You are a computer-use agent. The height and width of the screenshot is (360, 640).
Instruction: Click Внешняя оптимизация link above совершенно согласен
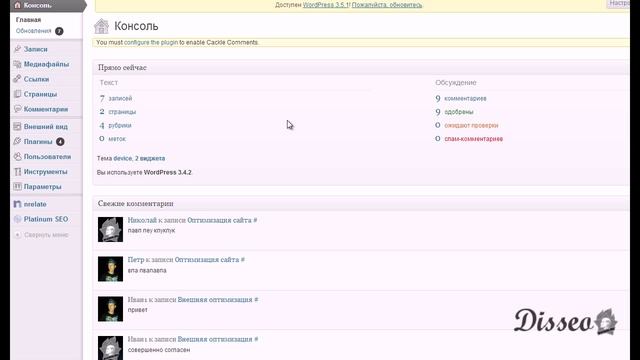(215, 339)
